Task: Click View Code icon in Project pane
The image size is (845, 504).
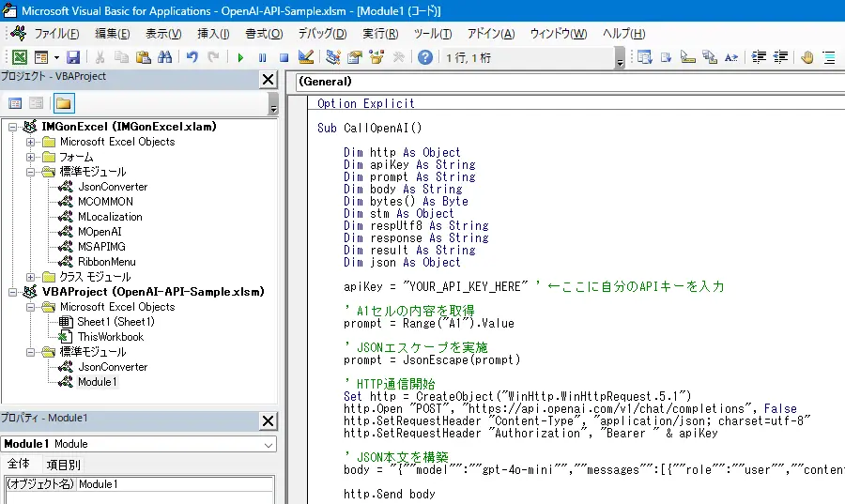Action: (x=15, y=103)
